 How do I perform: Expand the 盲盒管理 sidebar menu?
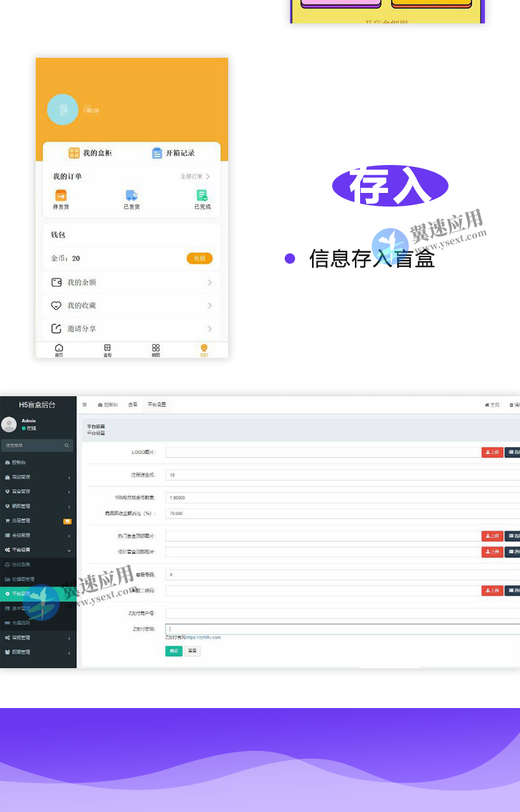21,491
